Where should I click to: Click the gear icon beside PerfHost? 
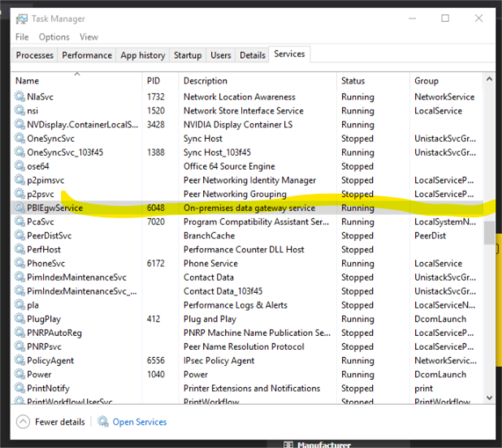[x=19, y=249]
